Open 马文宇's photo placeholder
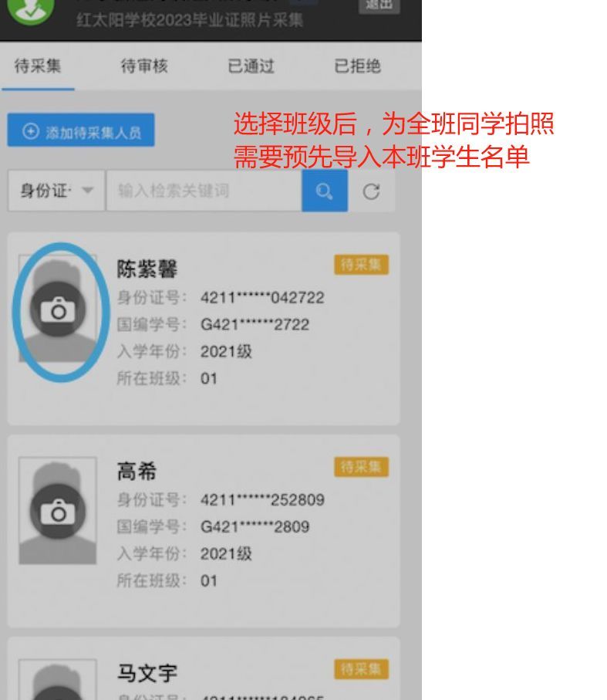 pos(58,679)
